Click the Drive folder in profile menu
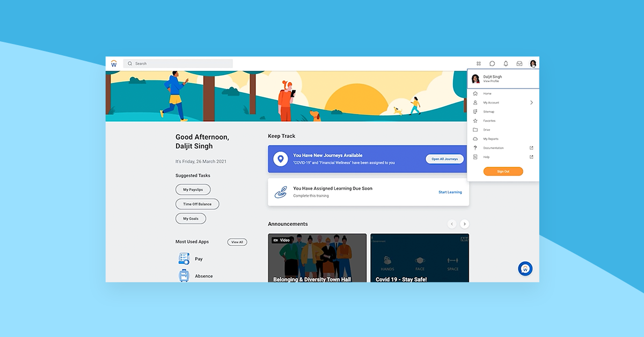Viewport: 644px width, 337px height. tap(475, 129)
